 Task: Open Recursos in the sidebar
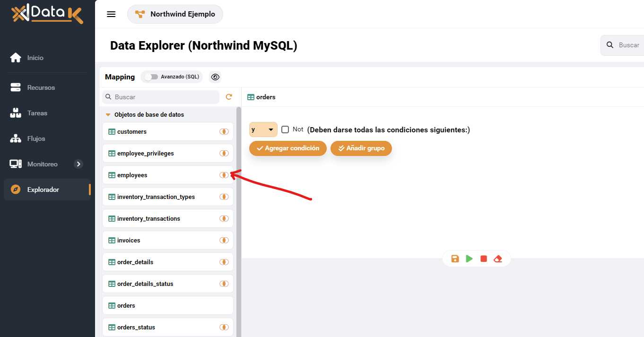click(41, 87)
